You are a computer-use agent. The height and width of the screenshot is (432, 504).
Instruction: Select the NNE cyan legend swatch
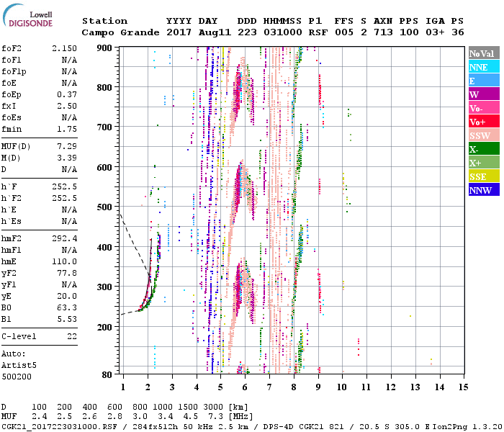tap(484, 67)
